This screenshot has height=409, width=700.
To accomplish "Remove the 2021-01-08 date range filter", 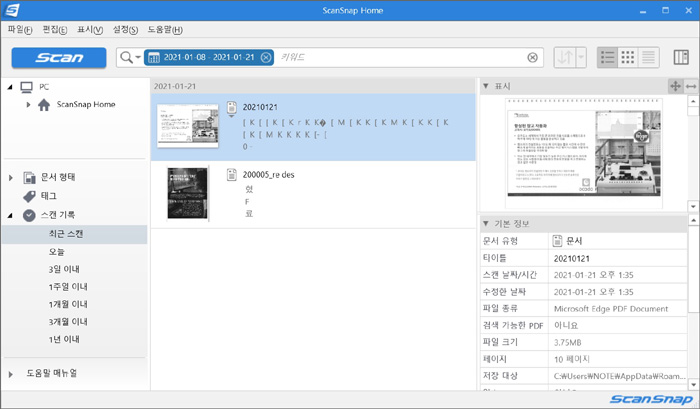I will [266, 58].
